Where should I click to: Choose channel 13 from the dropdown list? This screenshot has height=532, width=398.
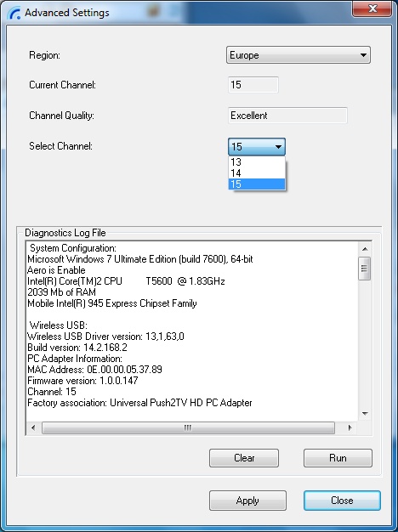(257, 162)
